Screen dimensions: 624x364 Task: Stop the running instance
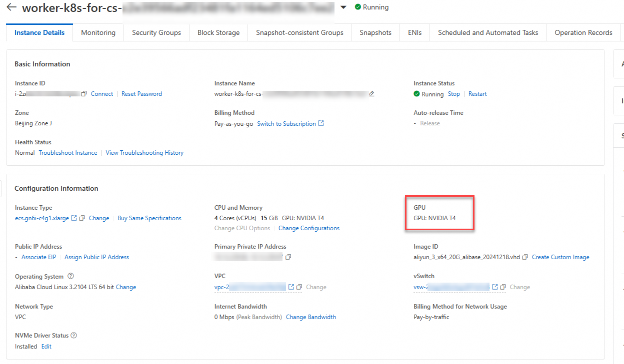[453, 94]
